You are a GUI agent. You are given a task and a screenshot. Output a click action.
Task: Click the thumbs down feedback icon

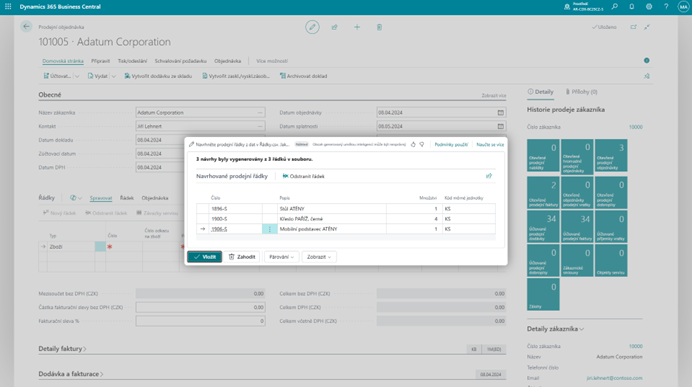click(422, 144)
